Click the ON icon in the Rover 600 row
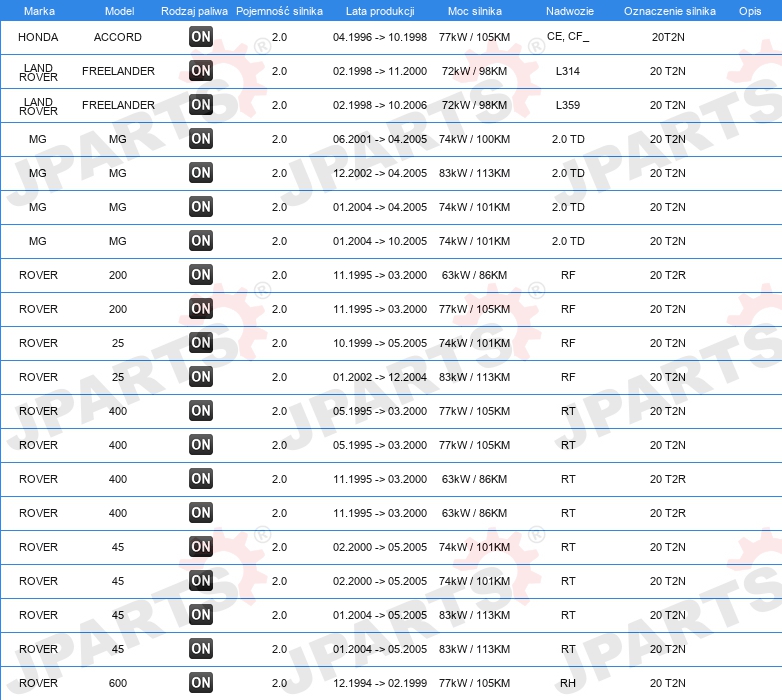782x700 pixels. (201, 683)
